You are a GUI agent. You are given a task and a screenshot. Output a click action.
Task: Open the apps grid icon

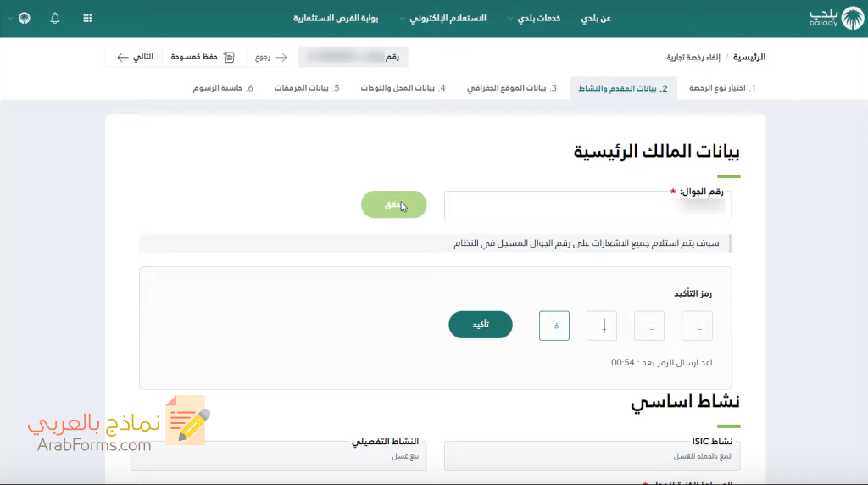point(87,19)
